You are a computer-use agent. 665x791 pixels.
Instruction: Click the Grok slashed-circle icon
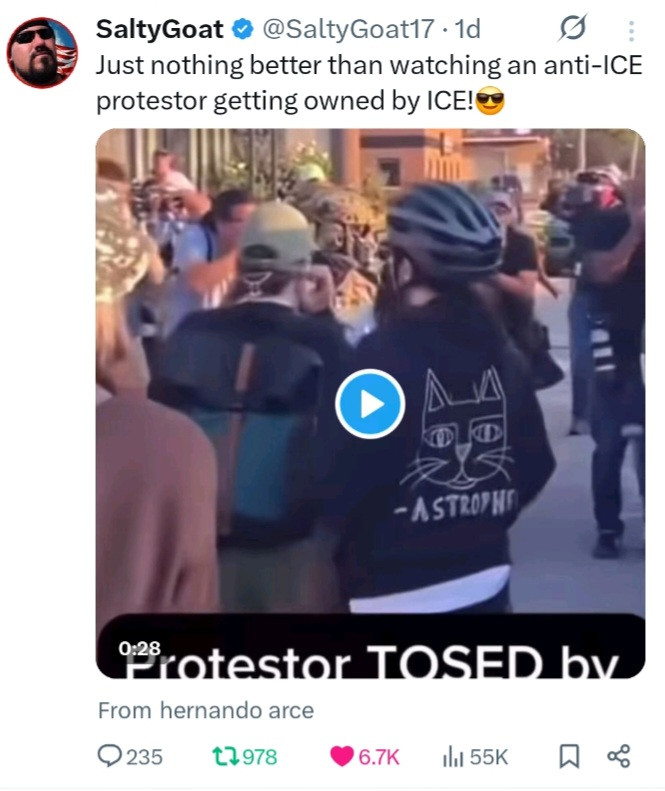[573, 28]
